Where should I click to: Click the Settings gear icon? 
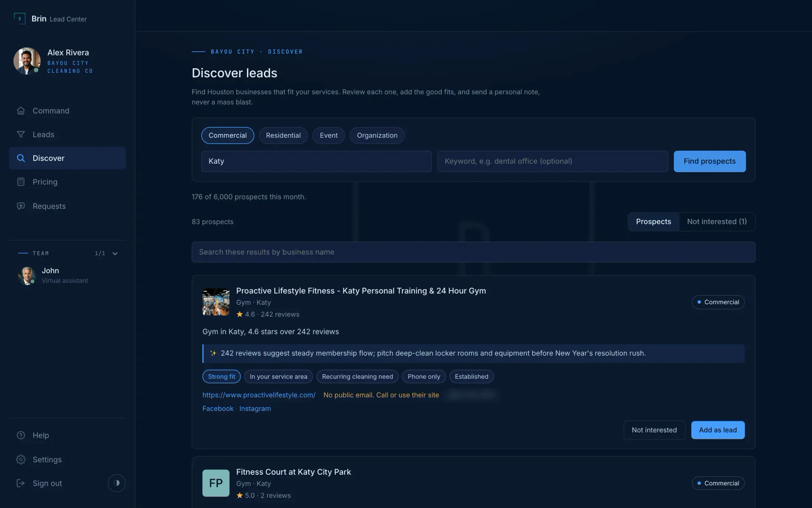(x=21, y=460)
